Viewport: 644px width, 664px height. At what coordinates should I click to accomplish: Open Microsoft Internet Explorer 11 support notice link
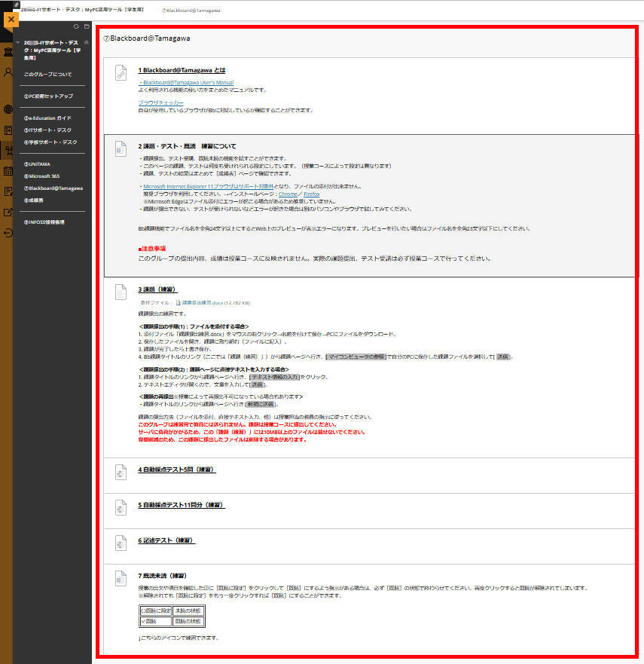208,186
